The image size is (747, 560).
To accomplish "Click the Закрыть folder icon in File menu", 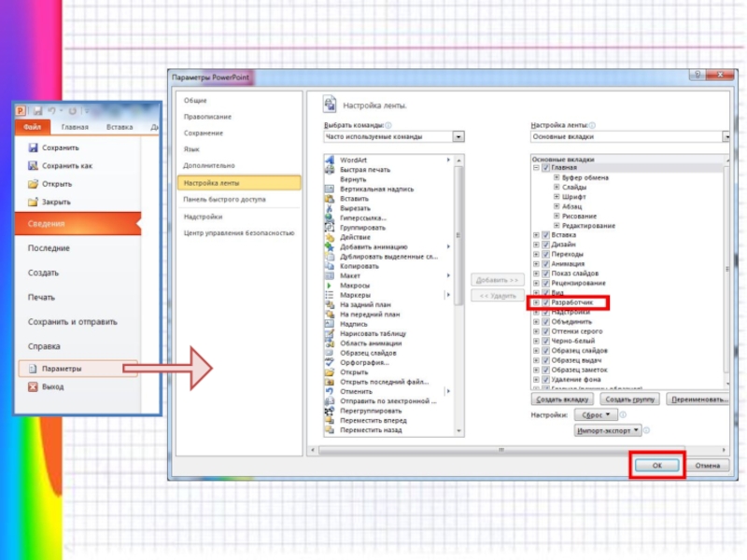I will (x=33, y=202).
